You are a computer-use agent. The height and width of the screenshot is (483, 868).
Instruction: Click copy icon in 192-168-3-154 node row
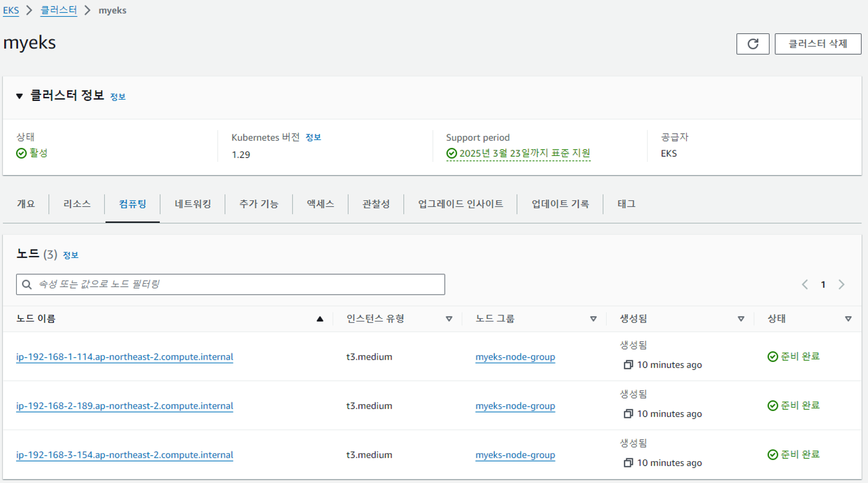(628, 463)
